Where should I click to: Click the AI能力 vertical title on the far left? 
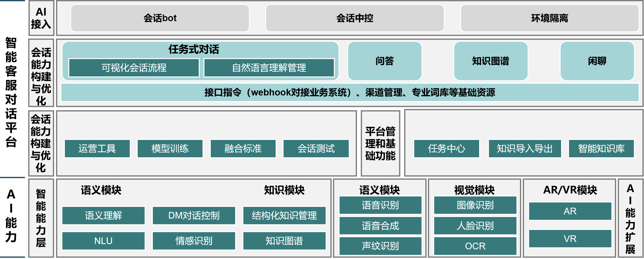[11, 215]
